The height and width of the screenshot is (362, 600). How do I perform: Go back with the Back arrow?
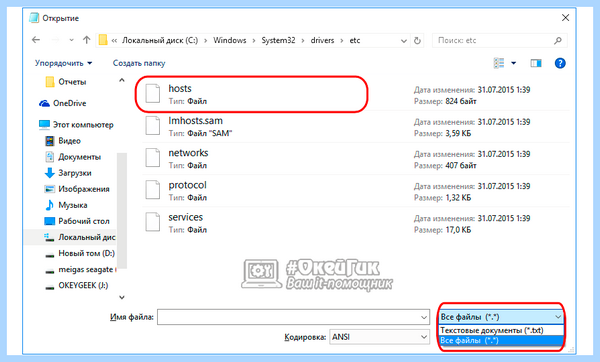36,40
